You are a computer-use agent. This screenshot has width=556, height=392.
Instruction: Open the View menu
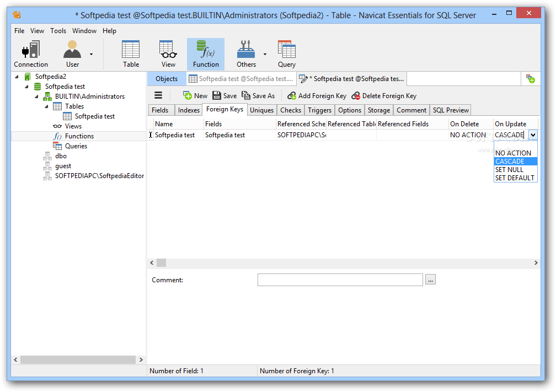[38, 31]
